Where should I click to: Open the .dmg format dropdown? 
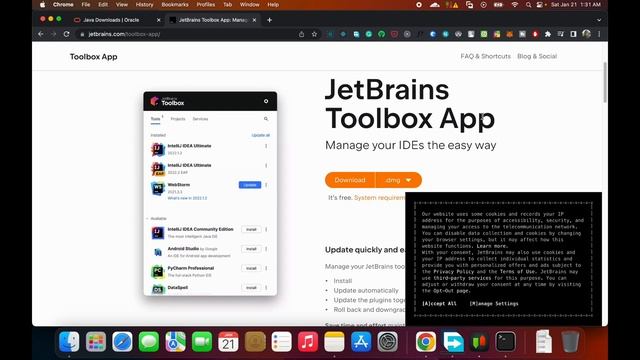398,180
